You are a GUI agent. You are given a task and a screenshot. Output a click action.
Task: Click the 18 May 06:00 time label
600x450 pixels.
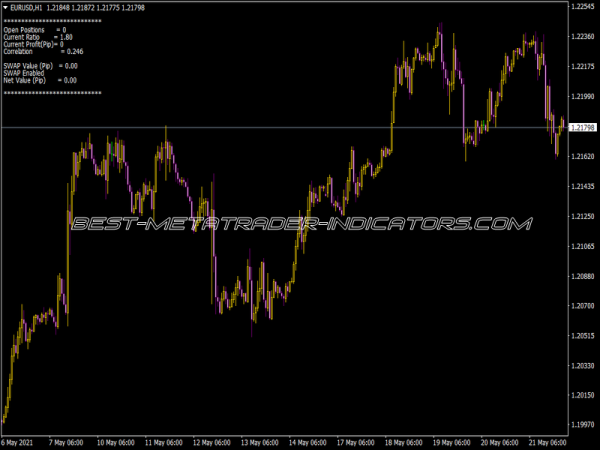404,443
